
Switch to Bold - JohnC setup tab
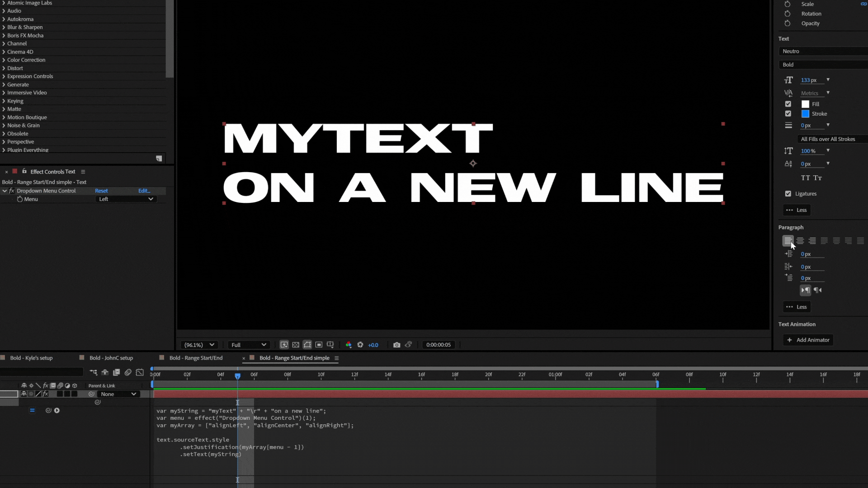point(111,358)
